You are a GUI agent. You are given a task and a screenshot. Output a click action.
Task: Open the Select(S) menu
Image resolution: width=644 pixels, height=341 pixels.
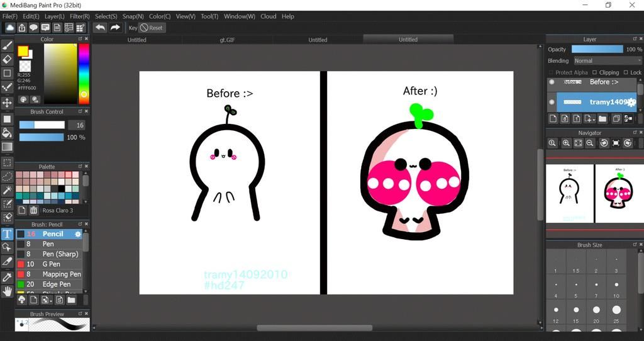click(106, 16)
